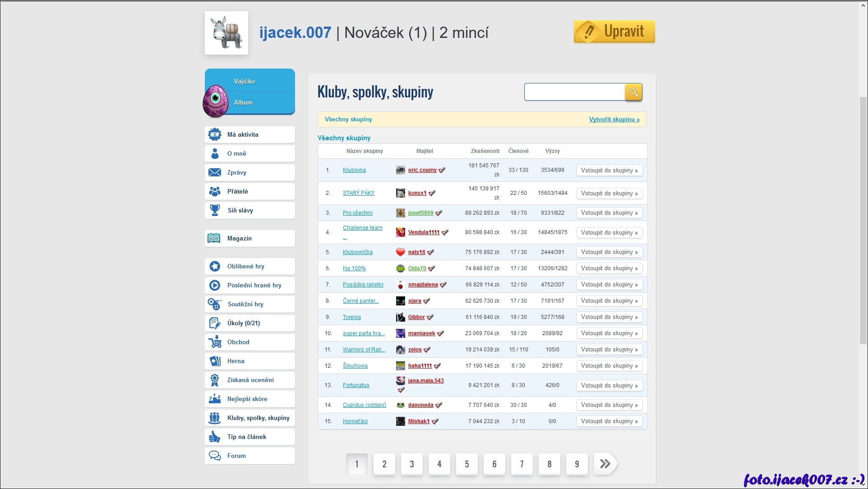Click the donkey profile avatar picture
This screenshot has width=868, height=489.
[x=226, y=33]
